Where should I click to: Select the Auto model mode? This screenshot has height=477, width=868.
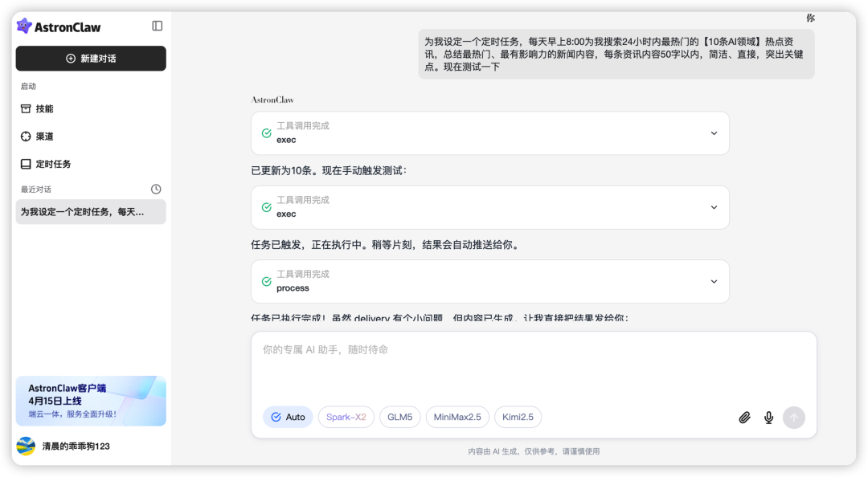coord(288,417)
